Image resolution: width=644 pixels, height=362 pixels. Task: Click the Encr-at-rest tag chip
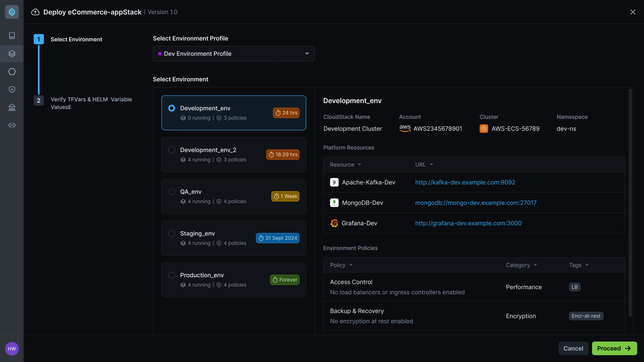pyautogui.click(x=586, y=316)
